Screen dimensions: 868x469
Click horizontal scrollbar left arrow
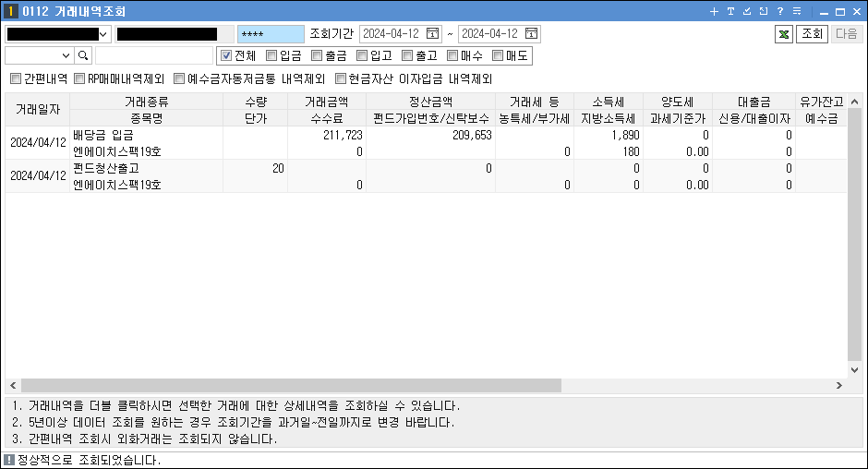tap(13, 385)
